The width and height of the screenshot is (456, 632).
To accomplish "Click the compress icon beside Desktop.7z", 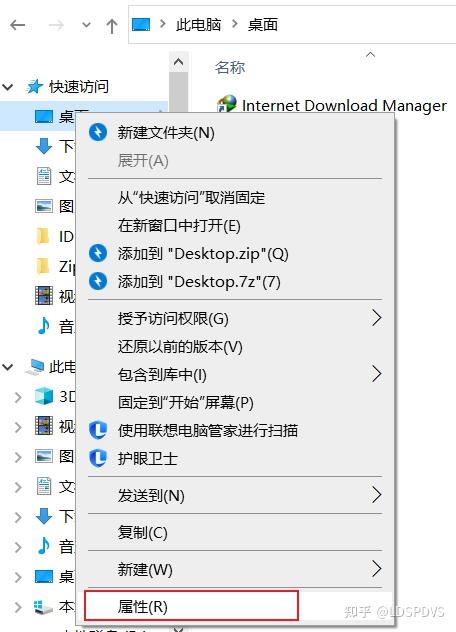I will point(98,281).
